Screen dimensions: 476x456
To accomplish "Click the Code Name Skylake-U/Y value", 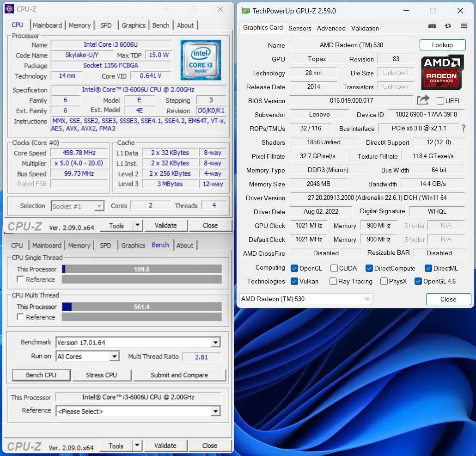I will [82, 55].
